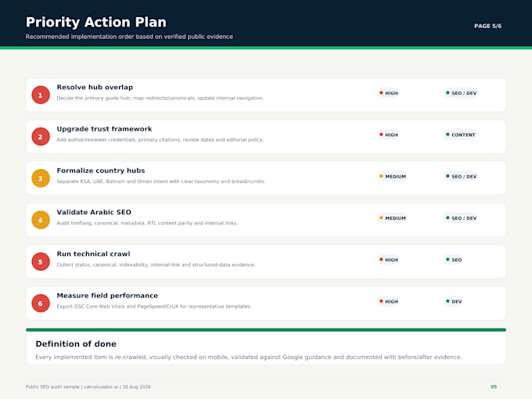Click MEDIUM priority tag on Formalize country hubs
The height and width of the screenshot is (399, 532).
click(x=392, y=177)
